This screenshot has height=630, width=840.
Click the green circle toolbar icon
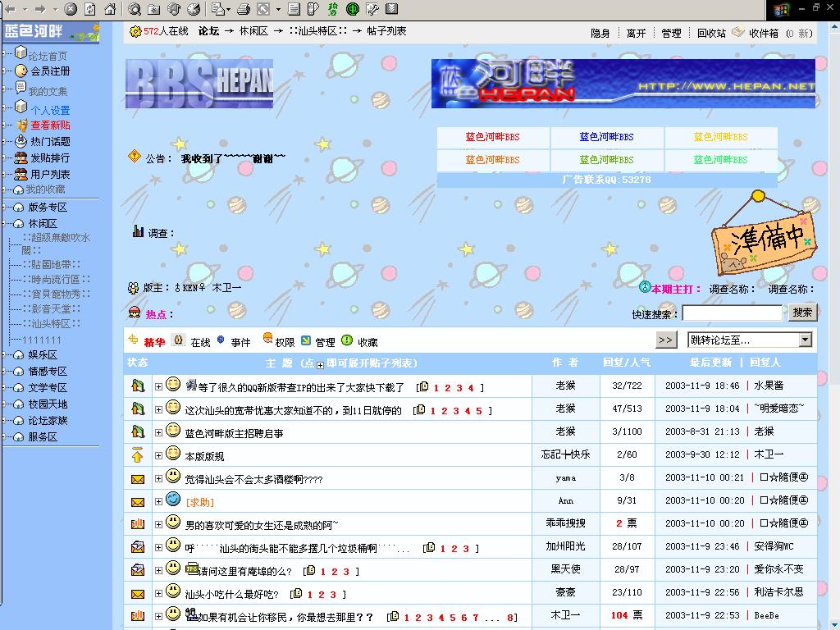pos(353,8)
